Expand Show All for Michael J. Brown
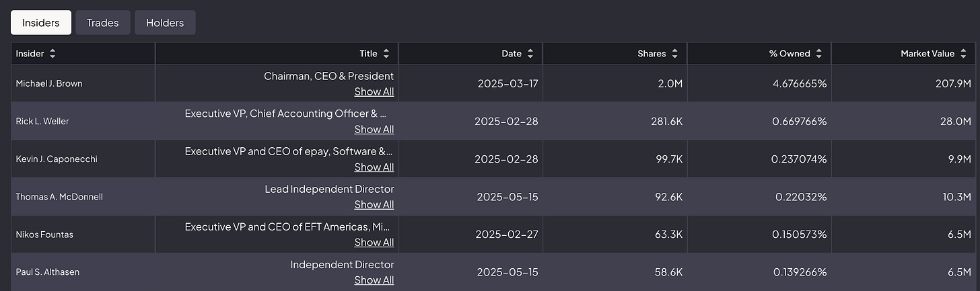The image size is (980, 291). click(374, 91)
